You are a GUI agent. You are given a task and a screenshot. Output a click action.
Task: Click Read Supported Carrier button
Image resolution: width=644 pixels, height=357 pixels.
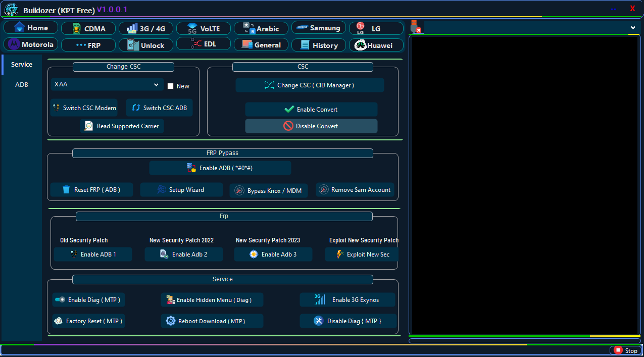pyautogui.click(x=122, y=126)
